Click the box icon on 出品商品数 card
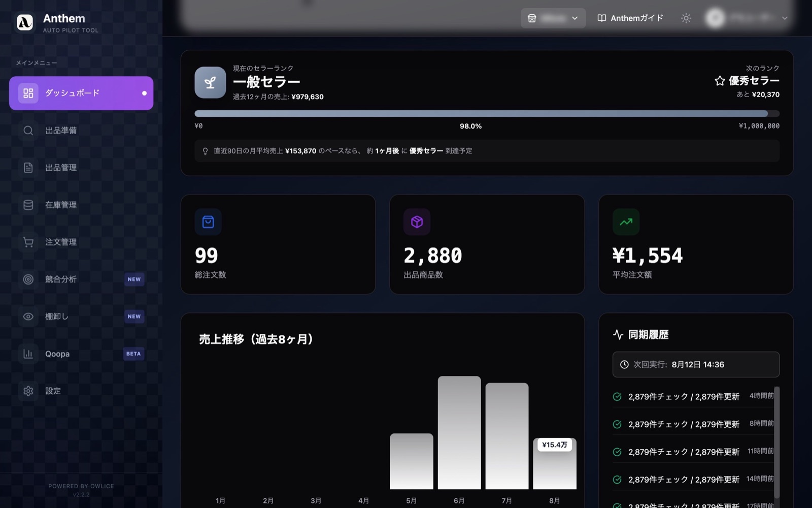The width and height of the screenshot is (812, 508). click(417, 222)
